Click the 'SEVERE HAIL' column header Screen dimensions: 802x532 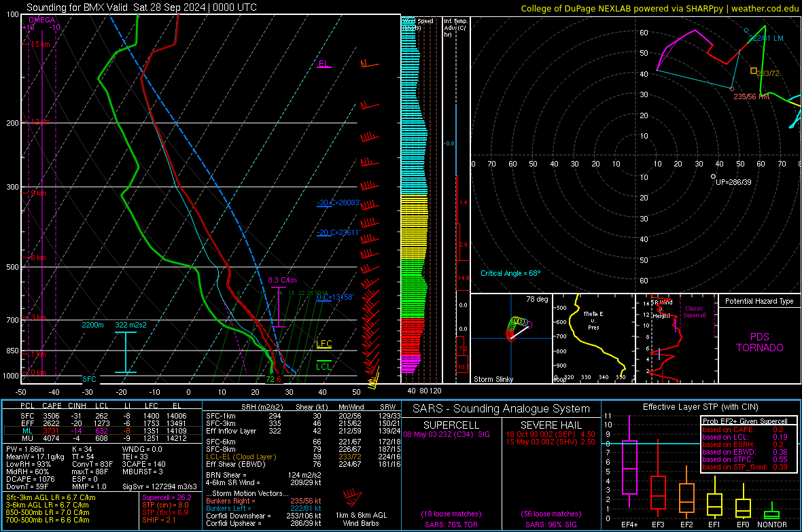tap(551, 425)
